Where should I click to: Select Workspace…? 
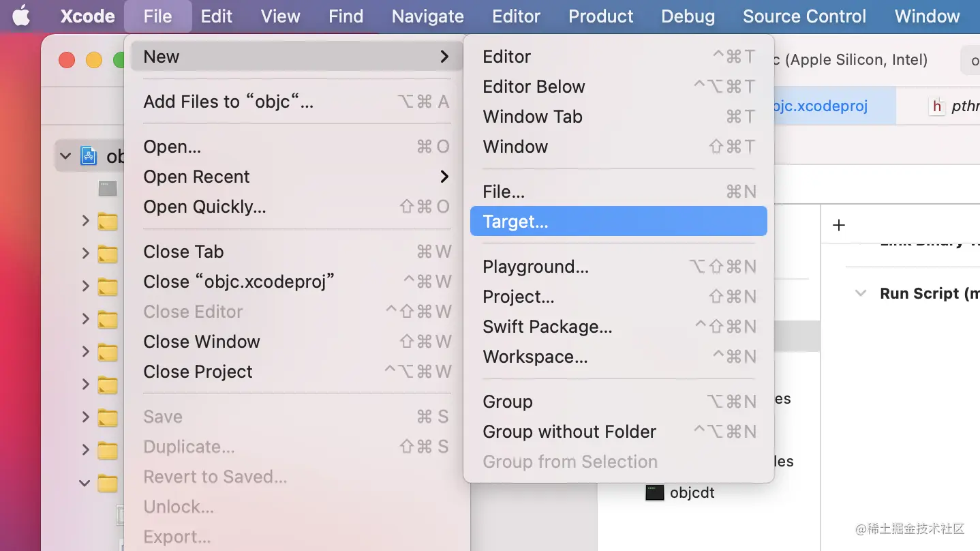coord(619,357)
